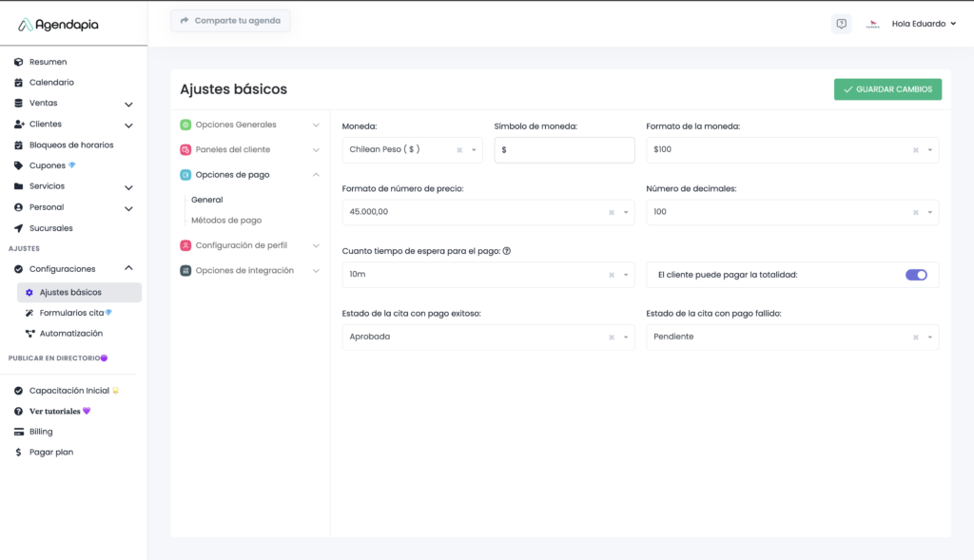Click the Cupones tag icon
This screenshot has width=974, height=560.
pos(19,165)
